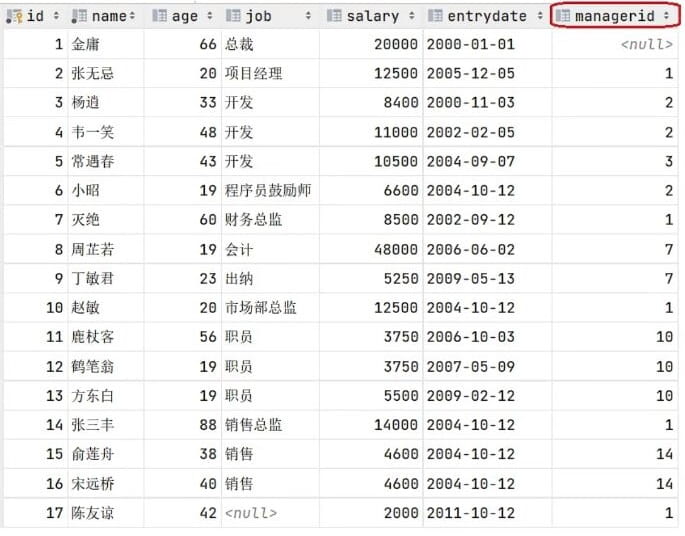Sort by the managerid column arrows
685x536 pixels.
(x=666, y=16)
